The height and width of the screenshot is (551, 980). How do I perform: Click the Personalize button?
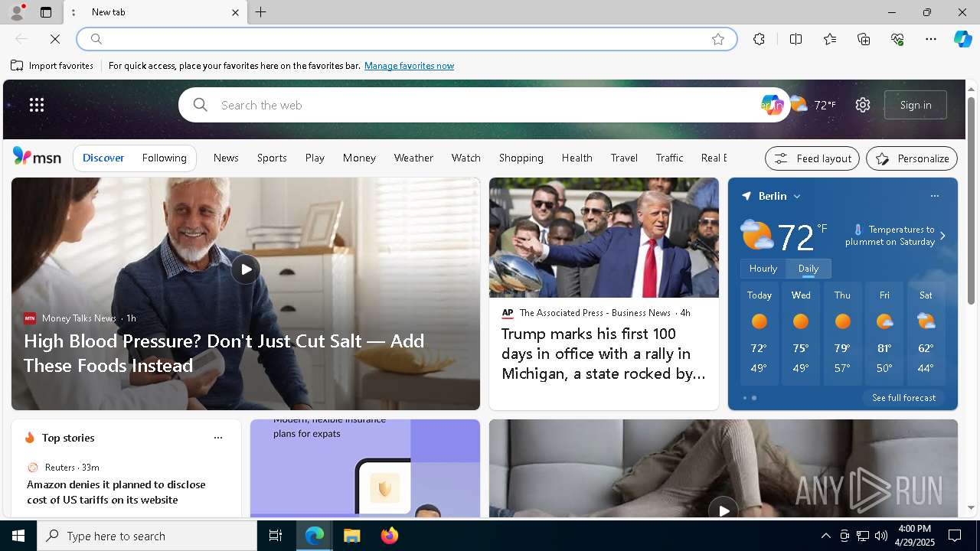[x=912, y=158]
